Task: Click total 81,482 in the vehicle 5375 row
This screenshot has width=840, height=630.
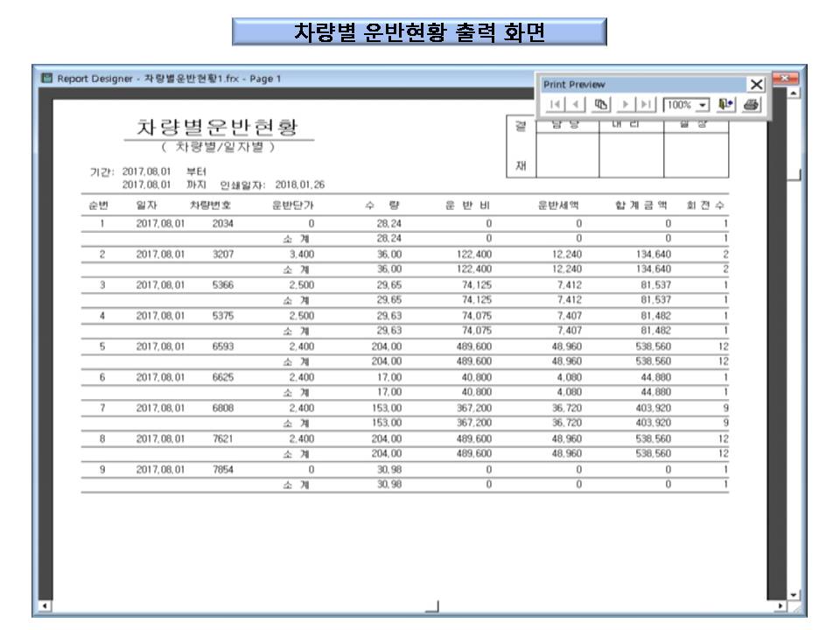Action: click(655, 316)
